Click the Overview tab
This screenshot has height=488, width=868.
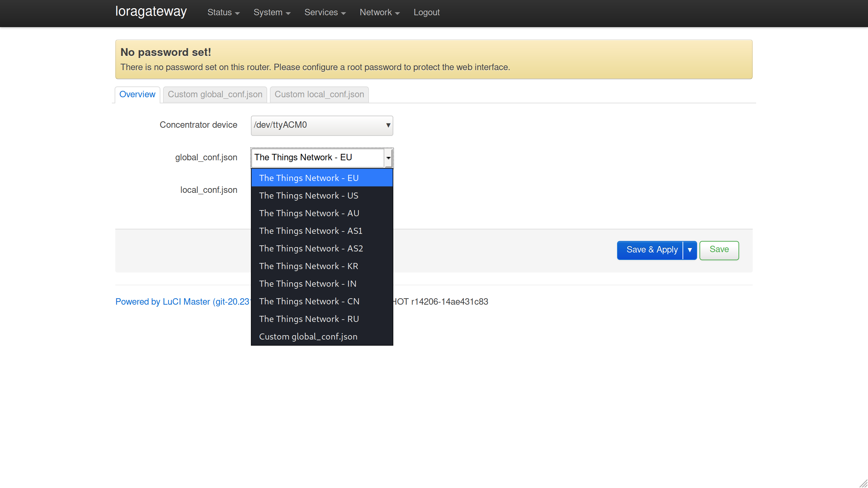coord(137,94)
